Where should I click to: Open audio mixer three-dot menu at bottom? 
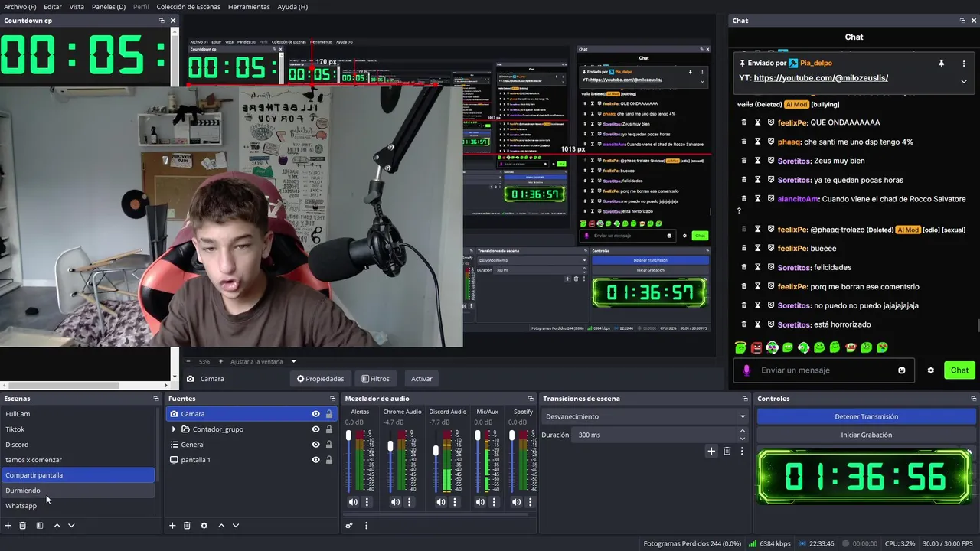(366, 526)
